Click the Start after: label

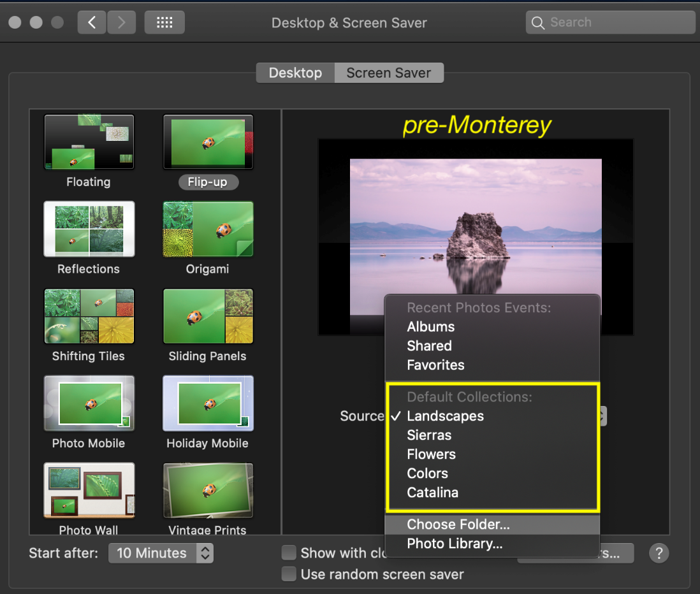point(63,553)
